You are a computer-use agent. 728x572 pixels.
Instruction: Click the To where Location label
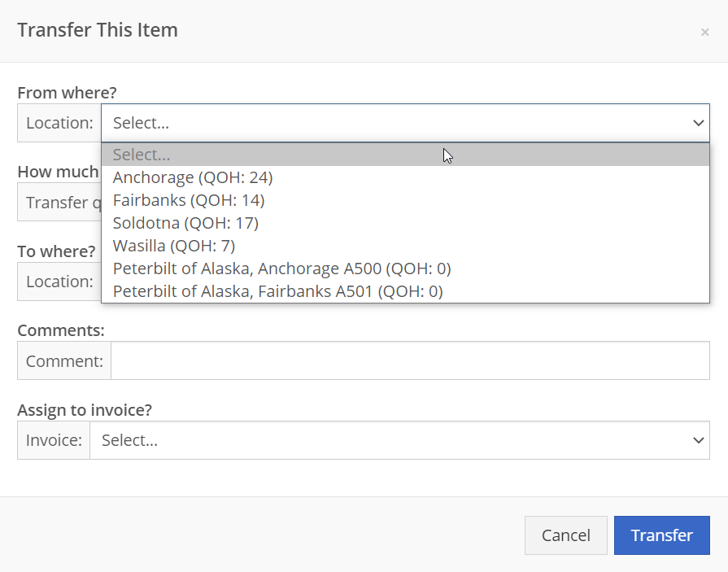(59, 282)
